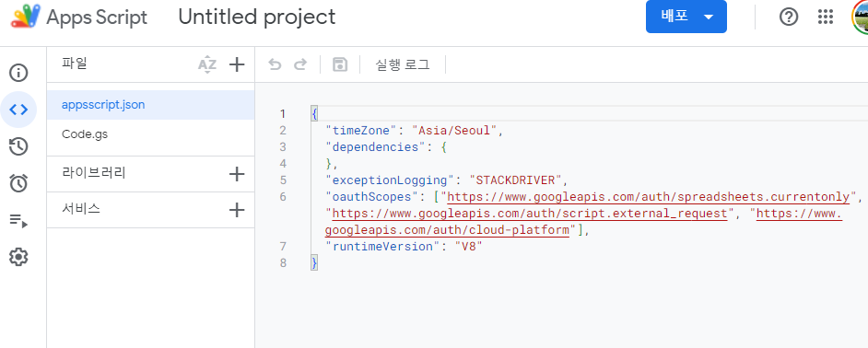Click the redo arrow in toolbar
This screenshot has height=348, width=868.
(300, 64)
